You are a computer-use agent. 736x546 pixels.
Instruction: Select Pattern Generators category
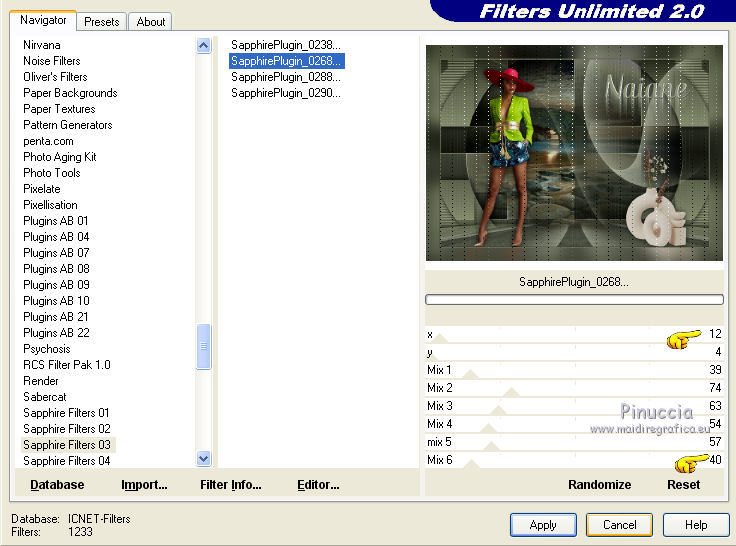[68, 125]
